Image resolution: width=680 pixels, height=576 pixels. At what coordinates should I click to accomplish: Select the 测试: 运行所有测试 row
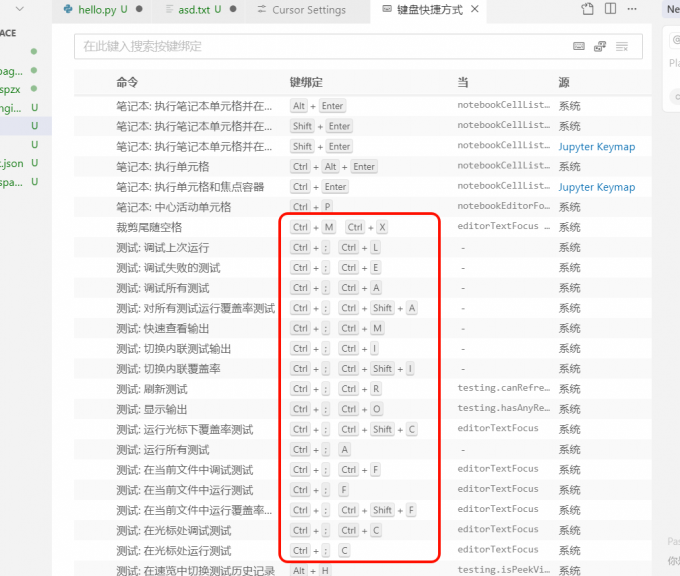point(363,450)
